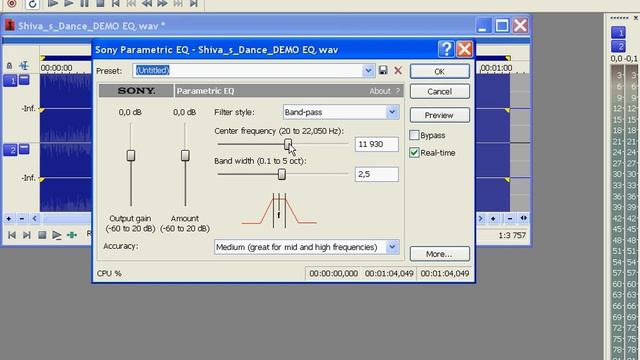Click the Band width slider handle
This screenshot has height=360, width=640.
pyautogui.click(x=282, y=174)
